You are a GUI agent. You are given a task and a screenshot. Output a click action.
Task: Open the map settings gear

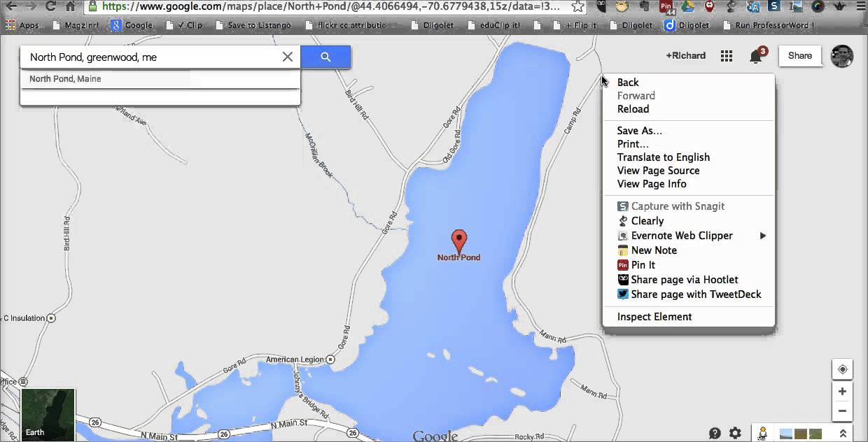click(735, 434)
